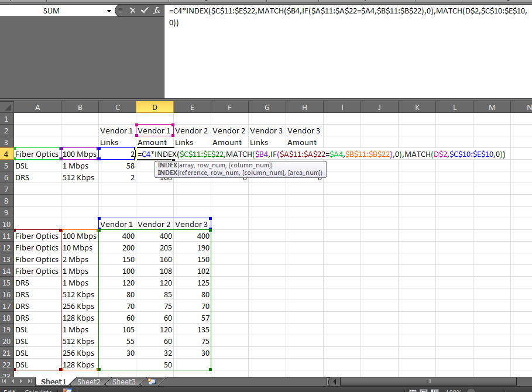
Task: Click cell C11 with value 400
Action: [x=118, y=236]
